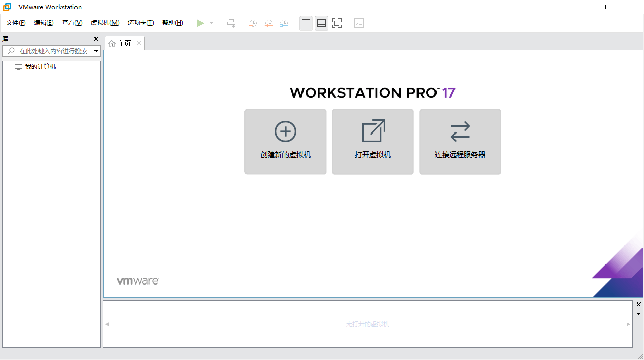Click the library search input field

point(51,51)
